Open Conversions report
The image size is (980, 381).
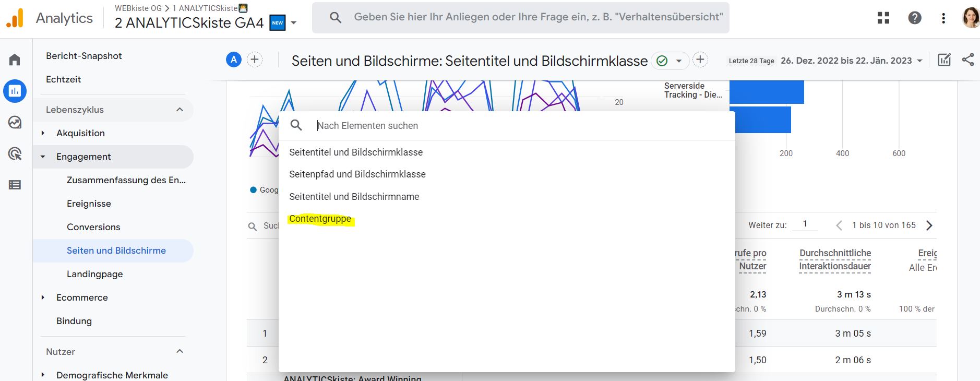93,227
